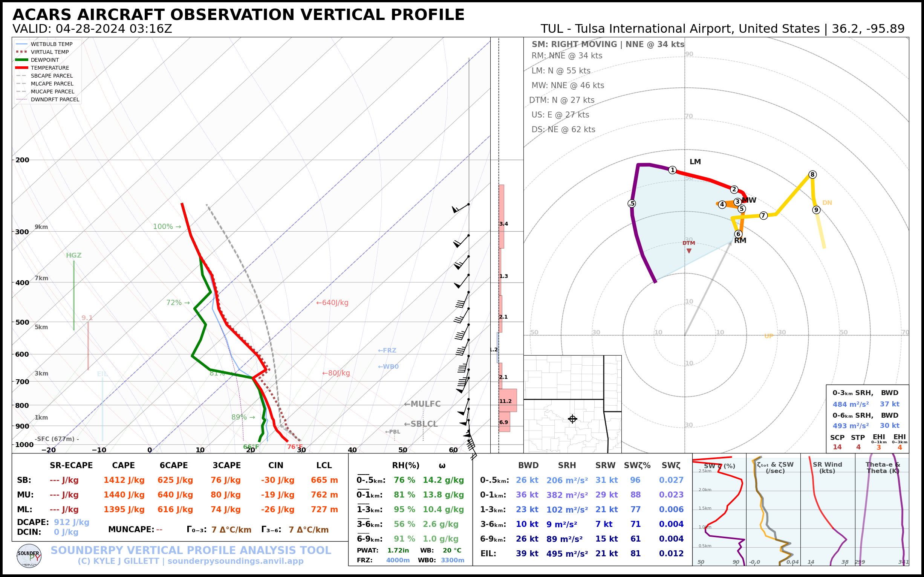Click the SR Wind (kts) mini-plot title
Viewport: 924px width, 577px height.
(x=827, y=468)
